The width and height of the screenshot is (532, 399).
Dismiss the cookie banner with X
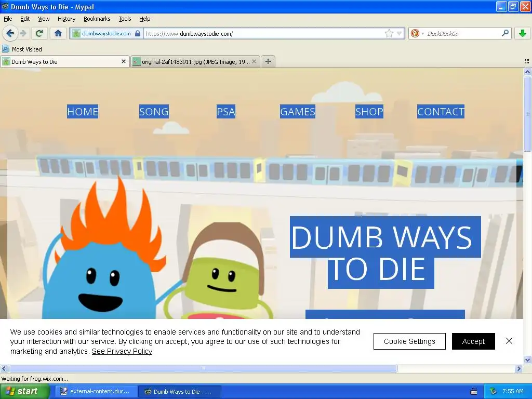(509, 341)
